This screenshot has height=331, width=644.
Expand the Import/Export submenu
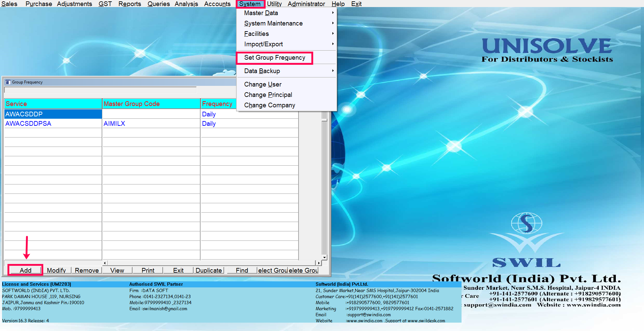(x=286, y=44)
